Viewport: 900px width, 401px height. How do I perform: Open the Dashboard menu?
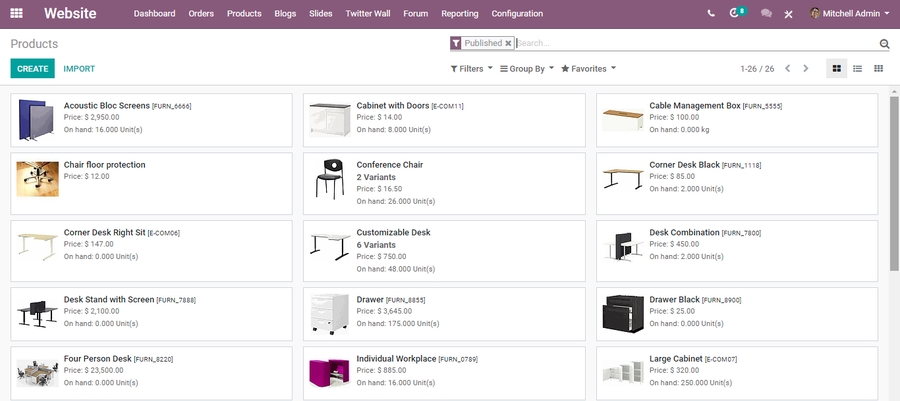(154, 13)
